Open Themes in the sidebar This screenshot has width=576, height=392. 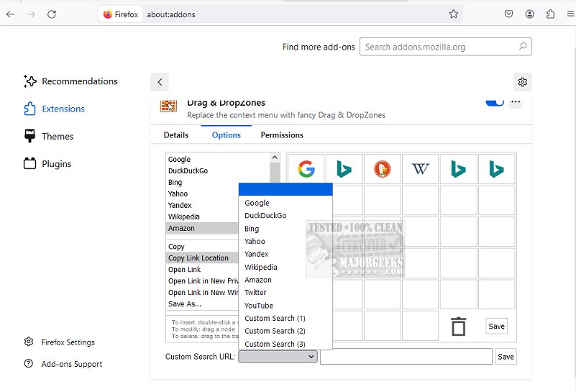point(48,136)
